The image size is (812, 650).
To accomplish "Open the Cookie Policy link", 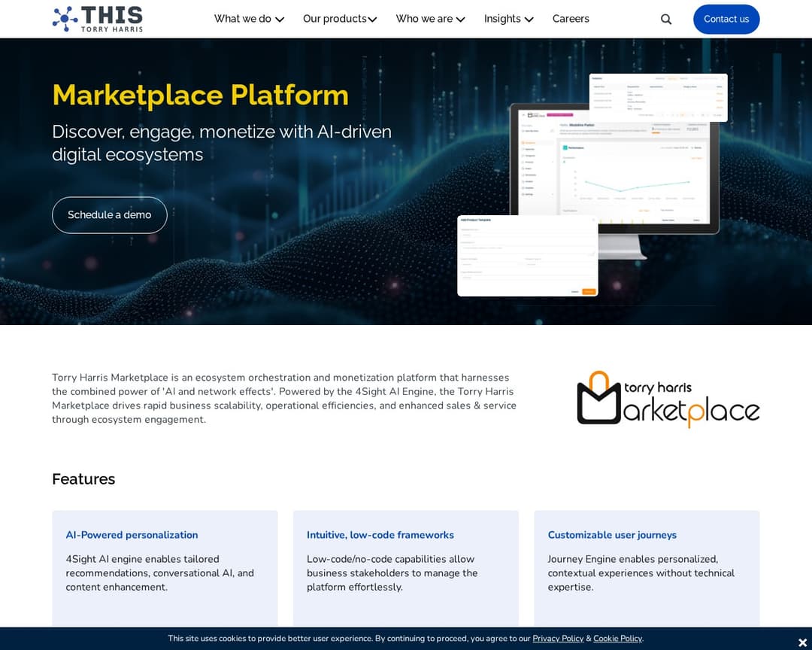I will tap(617, 639).
